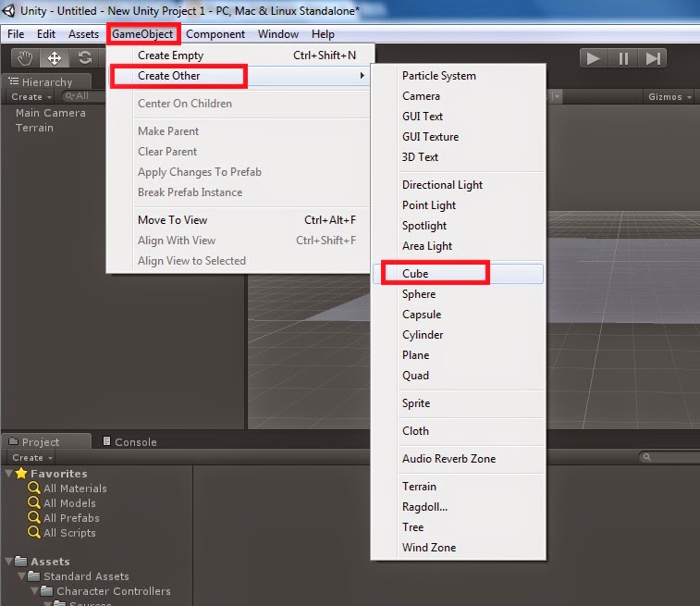Choose Sprite from the submenu

458,403
